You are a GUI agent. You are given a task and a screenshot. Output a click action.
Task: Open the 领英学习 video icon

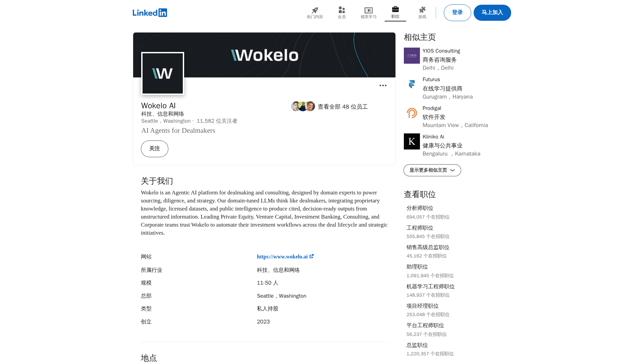pyautogui.click(x=368, y=10)
